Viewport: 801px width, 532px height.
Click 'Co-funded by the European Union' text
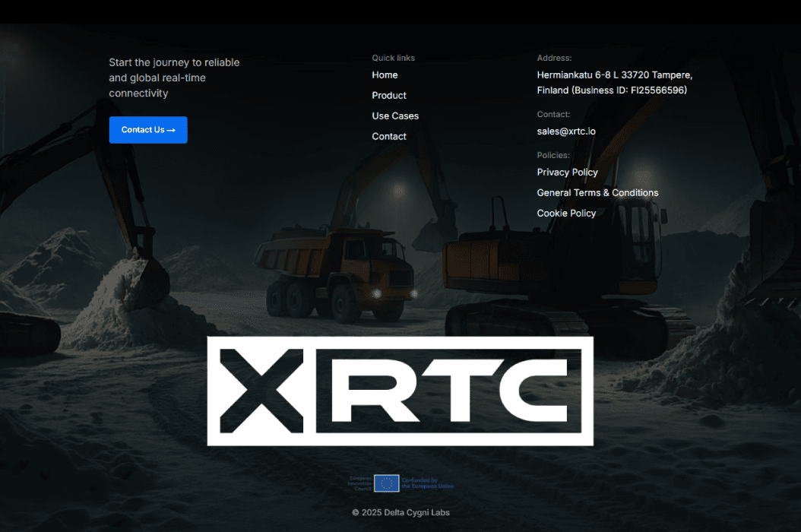click(427, 483)
